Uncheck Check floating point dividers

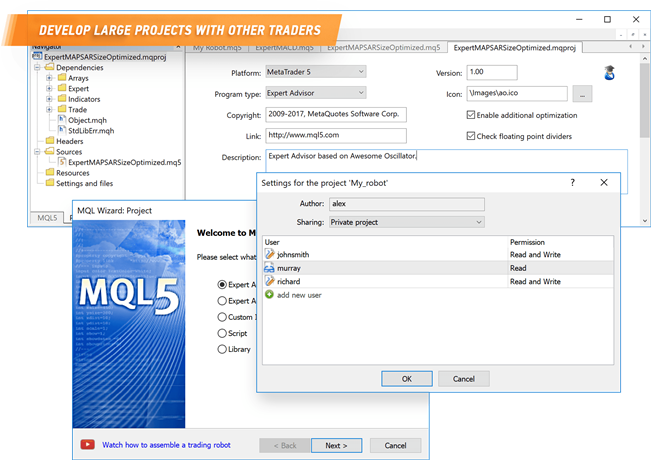(x=471, y=136)
